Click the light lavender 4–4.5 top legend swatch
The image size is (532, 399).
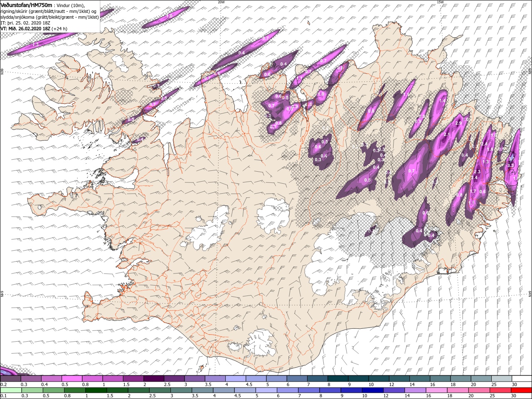click(236, 378)
